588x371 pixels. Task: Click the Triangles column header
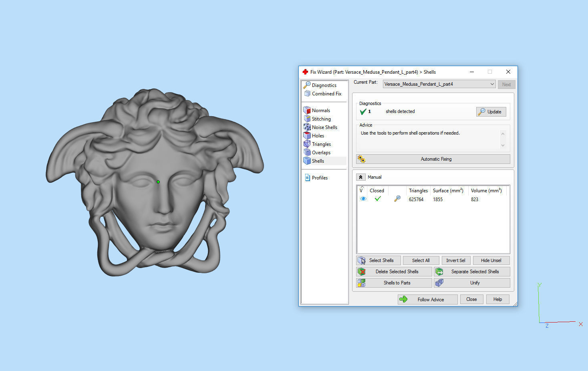(x=418, y=191)
